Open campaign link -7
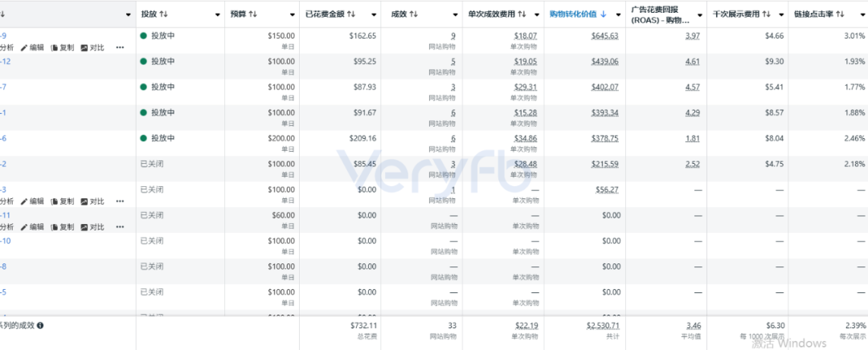 click(3, 87)
